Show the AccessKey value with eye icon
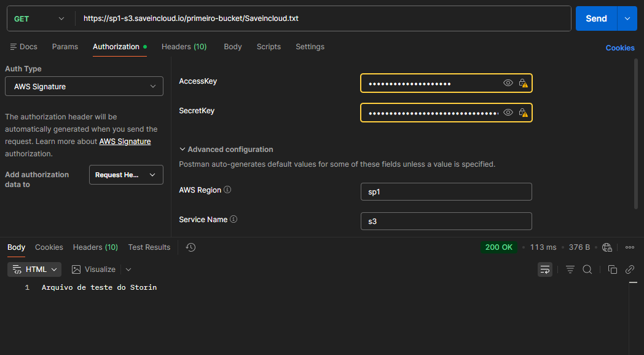This screenshot has width=644, height=355. pos(508,83)
